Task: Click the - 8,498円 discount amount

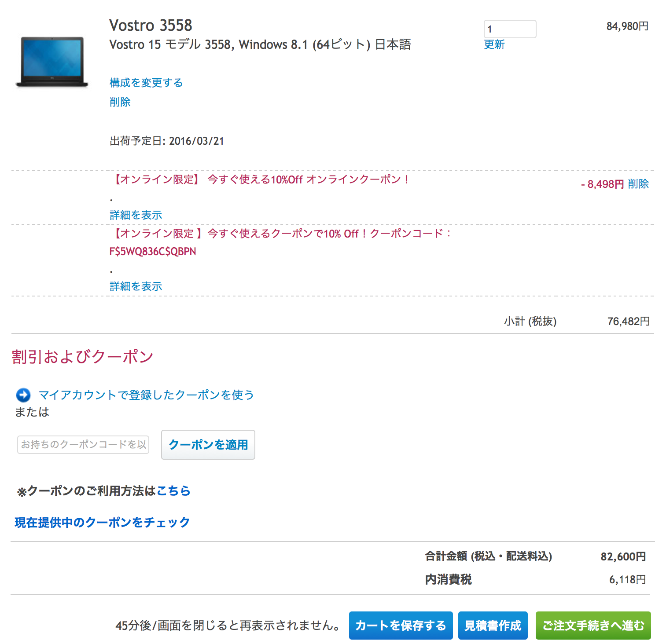Action: [x=602, y=184]
